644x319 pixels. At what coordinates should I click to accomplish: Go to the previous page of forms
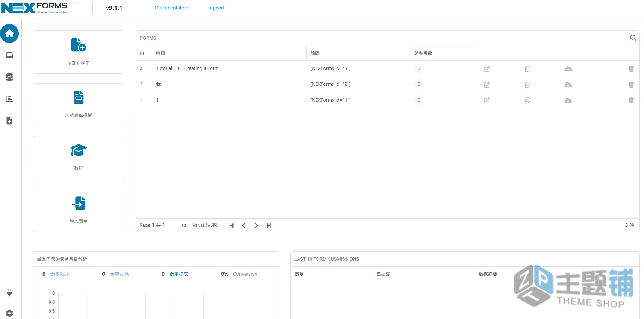(x=244, y=226)
